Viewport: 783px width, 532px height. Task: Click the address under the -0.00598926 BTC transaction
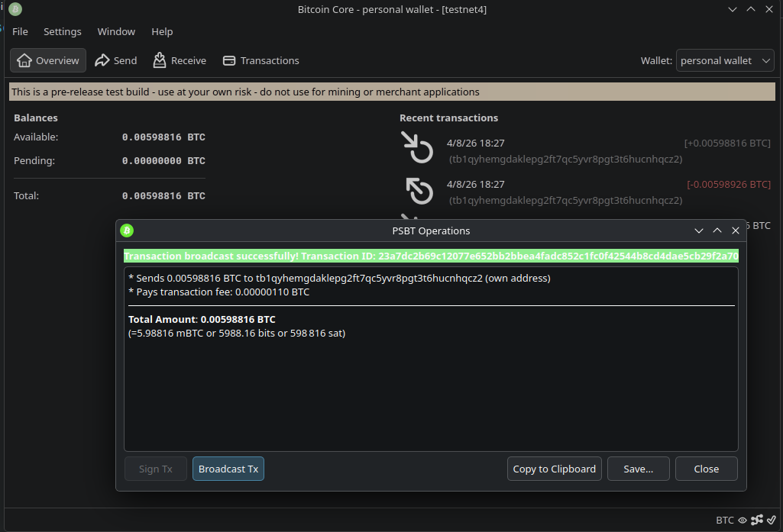tap(565, 200)
